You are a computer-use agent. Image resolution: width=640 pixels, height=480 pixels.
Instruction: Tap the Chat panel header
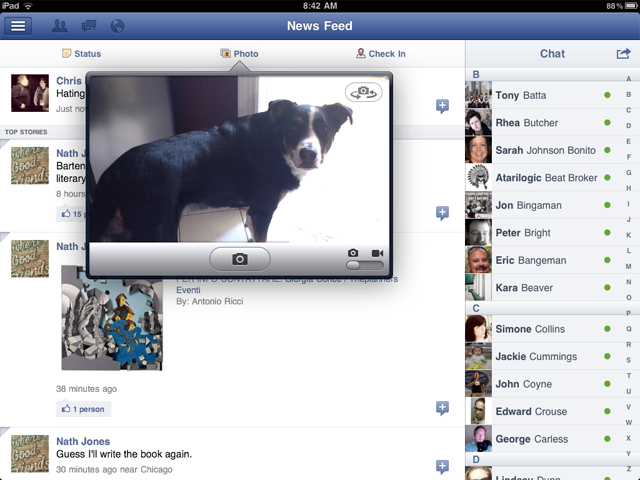(x=552, y=53)
